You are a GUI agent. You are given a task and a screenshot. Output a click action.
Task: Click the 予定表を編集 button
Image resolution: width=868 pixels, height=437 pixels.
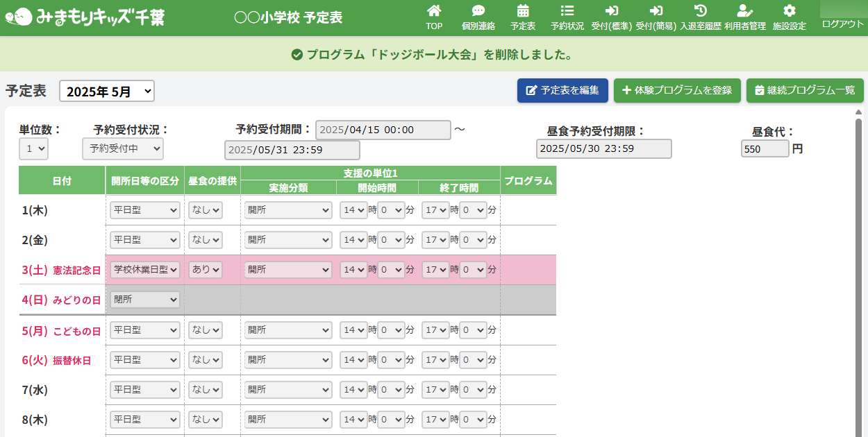click(x=562, y=90)
